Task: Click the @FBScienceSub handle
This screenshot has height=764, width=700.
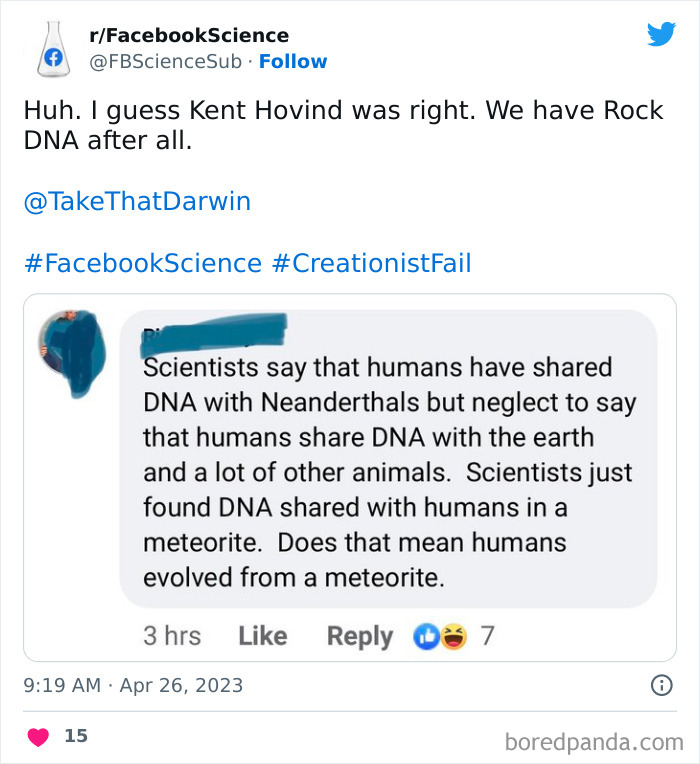Action: (165, 61)
